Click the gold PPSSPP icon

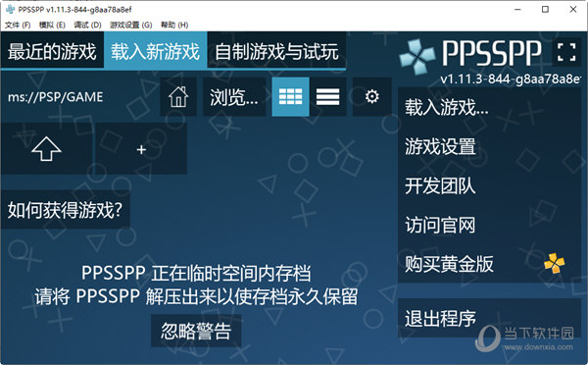click(555, 263)
